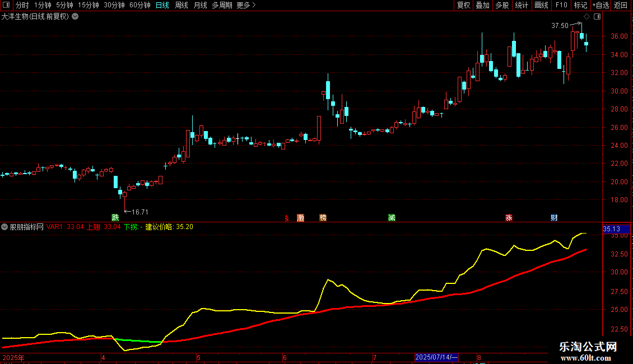Click the blue 财 event marker
This screenshot has height=364, width=633.
coord(554,217)
